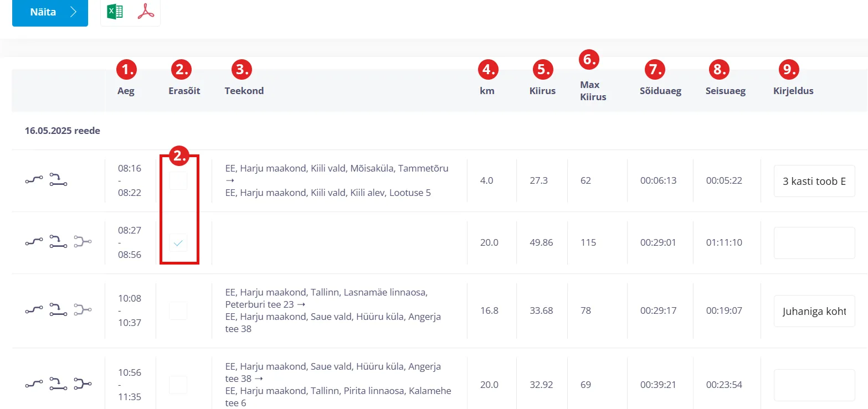Mark the 08:16 trip as Erasõit
Viewport: 868px width, 409px height.
point(178,180)
